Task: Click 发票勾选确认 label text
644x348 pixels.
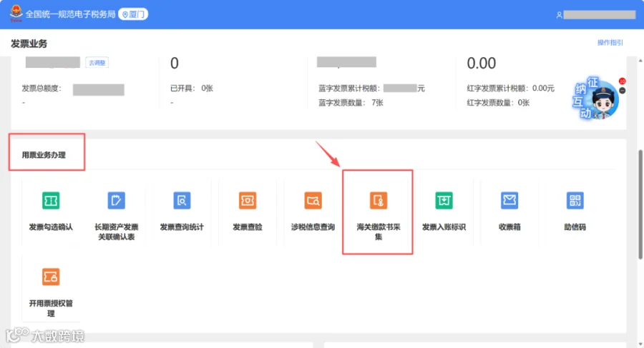Action: coord(51,227)
